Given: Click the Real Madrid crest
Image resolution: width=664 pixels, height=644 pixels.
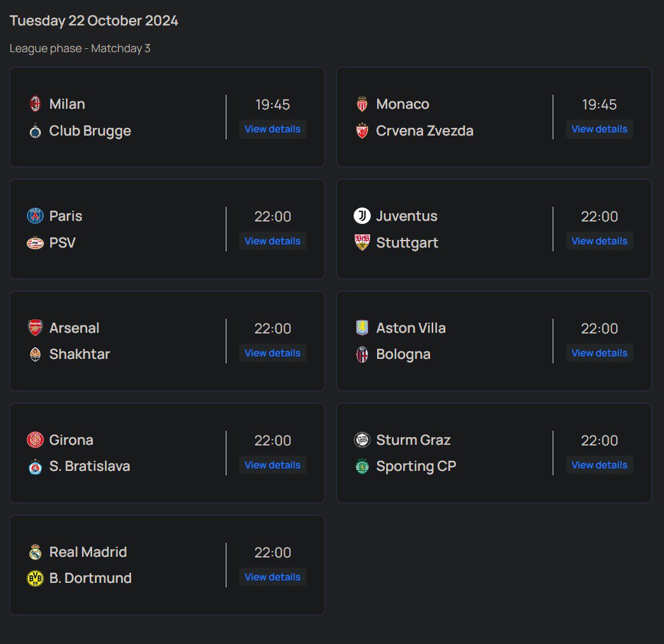Looking at the screenshot, I should pos(36,552).
